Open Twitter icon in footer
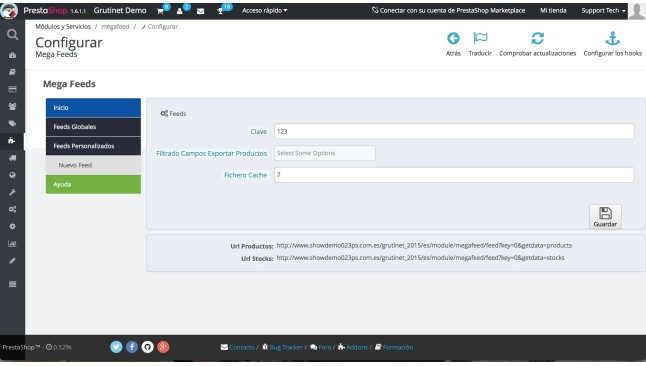 coord(116,347)
